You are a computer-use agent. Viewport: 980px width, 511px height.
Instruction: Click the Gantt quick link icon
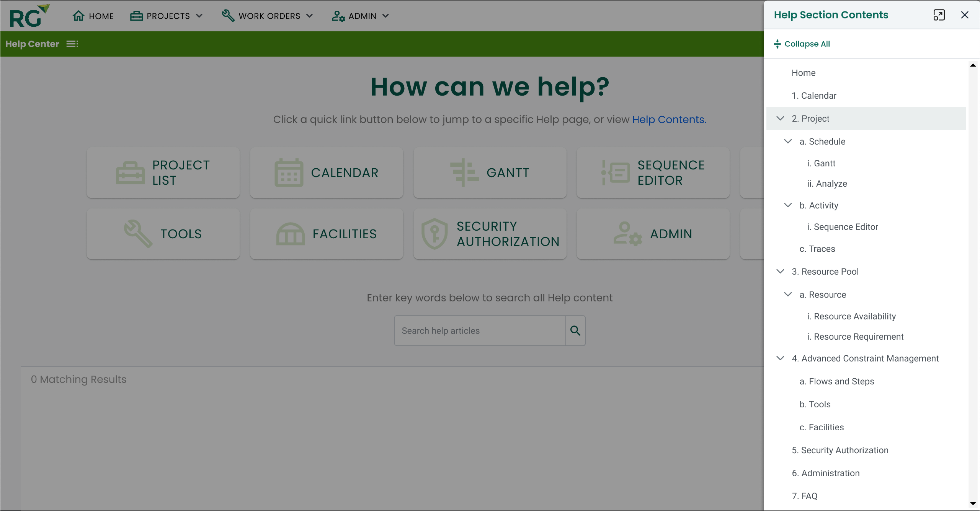464,173
